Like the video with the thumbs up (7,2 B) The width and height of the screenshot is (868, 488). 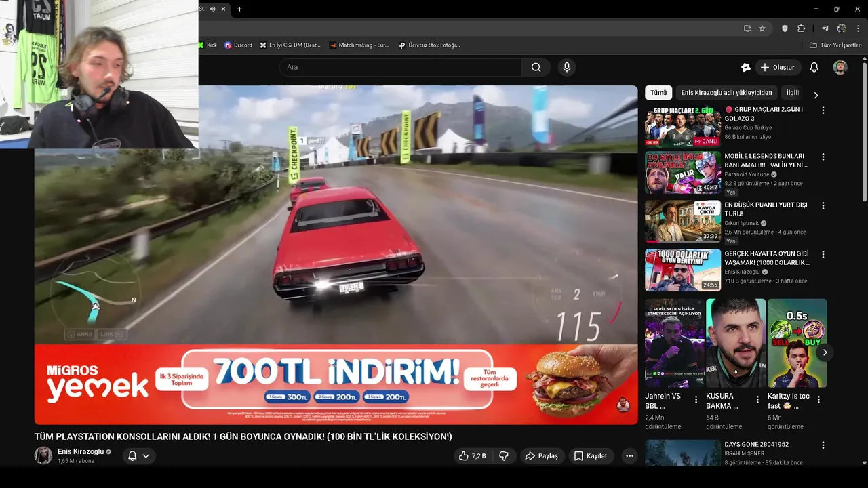473,456
